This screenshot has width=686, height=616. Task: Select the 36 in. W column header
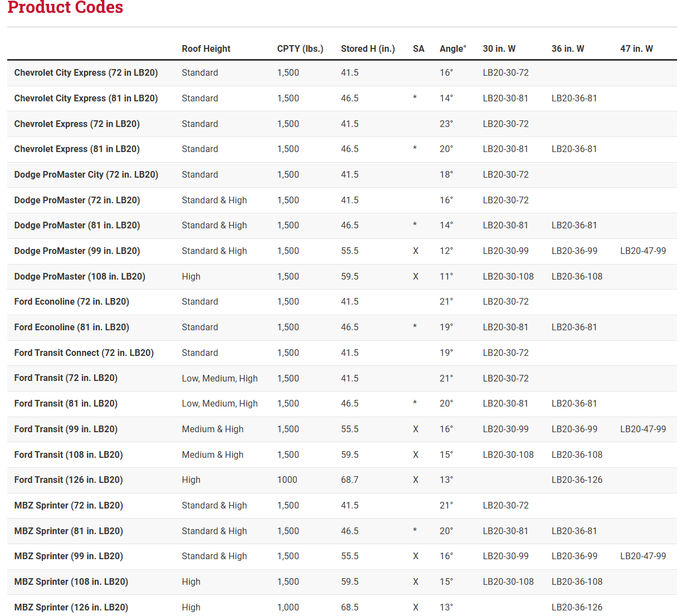tap(568, 49)
